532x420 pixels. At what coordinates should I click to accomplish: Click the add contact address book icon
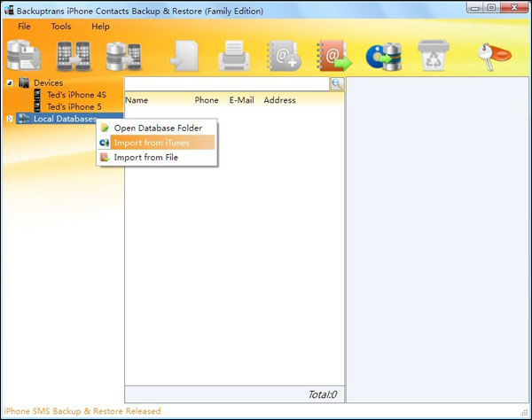point(284,56)
